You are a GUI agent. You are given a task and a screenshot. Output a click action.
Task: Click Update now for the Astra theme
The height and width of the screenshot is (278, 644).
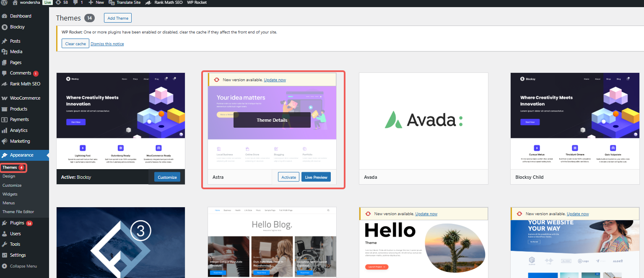(x=275, y=80)
